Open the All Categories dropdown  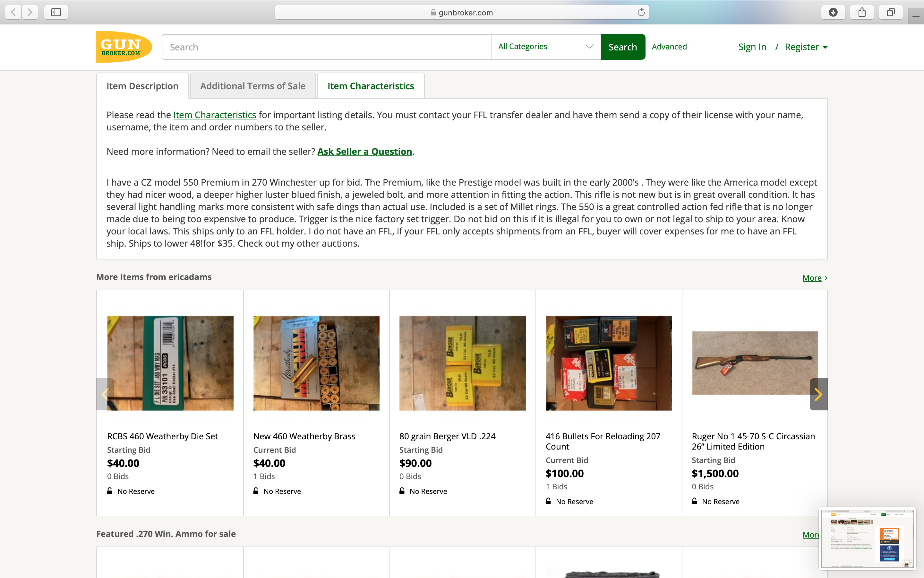(x=546, y=47)
